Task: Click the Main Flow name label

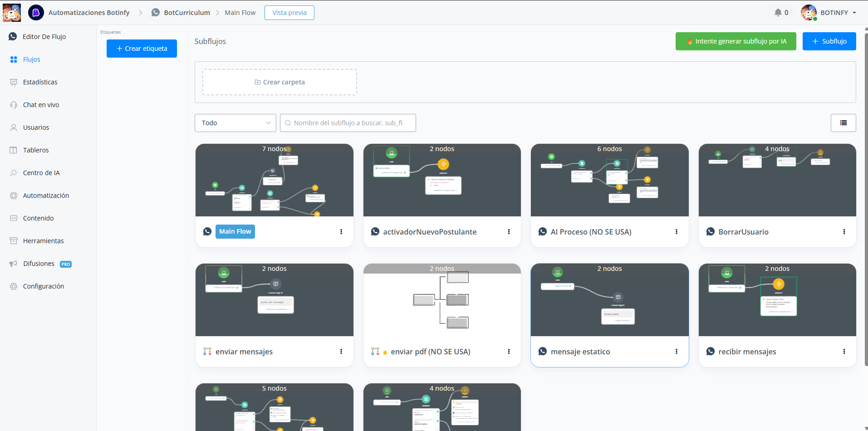Action: (x=235, y=231)
